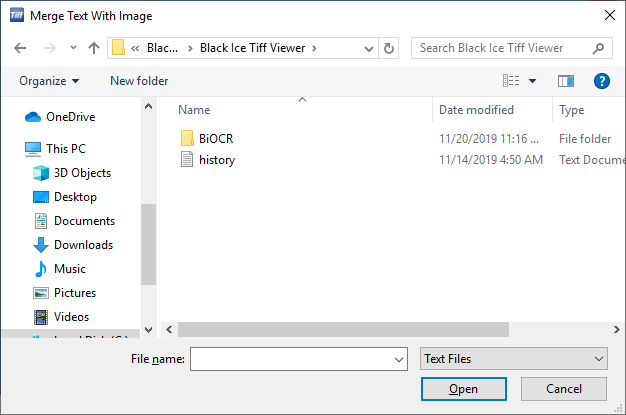Click the Open button
The width and height of the screenshot is (626, 415).
click(464, 389)
